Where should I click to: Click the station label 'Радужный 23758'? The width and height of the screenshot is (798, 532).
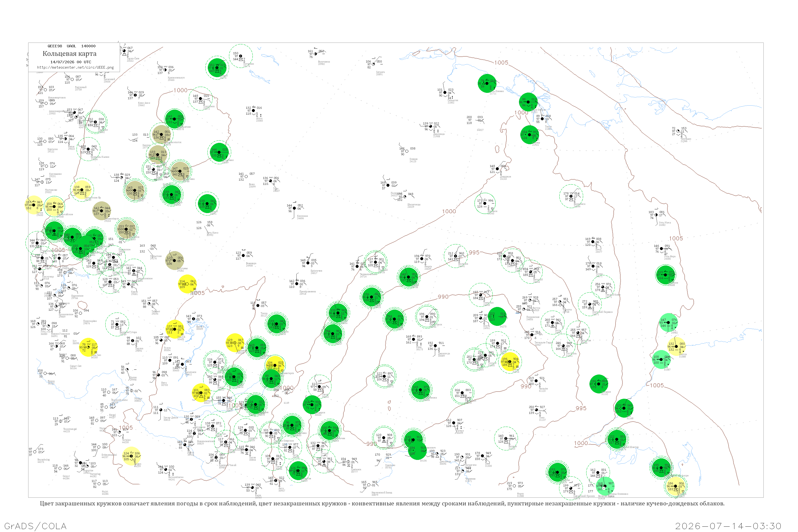(81, 88)
